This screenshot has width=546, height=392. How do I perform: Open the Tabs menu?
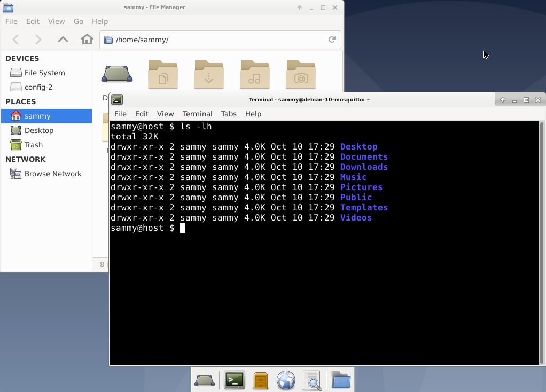click(x=229, y=114)
